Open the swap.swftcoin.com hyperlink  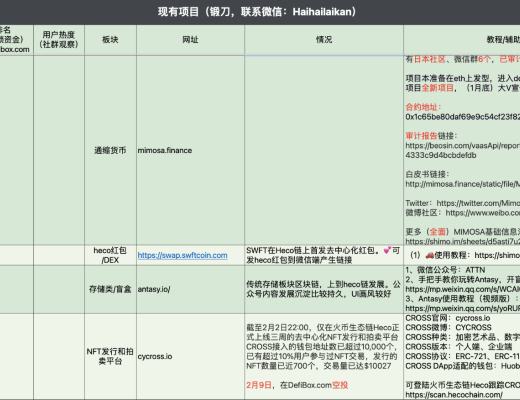(182, 255)
